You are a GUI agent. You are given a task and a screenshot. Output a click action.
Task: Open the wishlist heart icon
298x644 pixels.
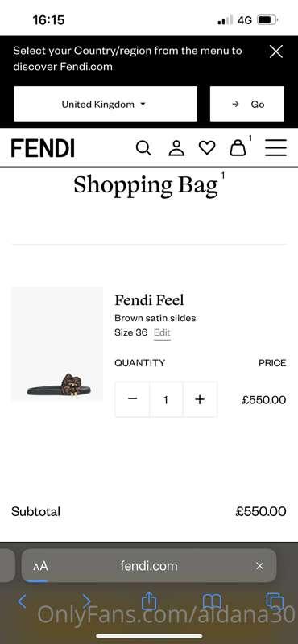coord(207,148)
